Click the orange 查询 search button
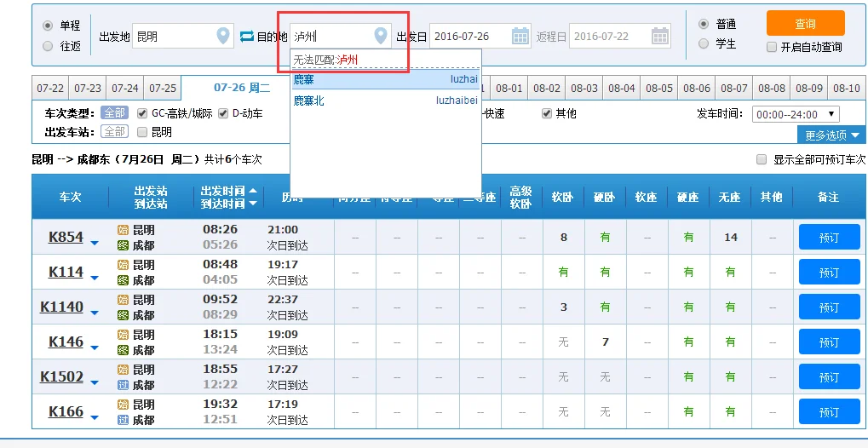The width and height of the screenshot is (868, 448). [806, 24]
